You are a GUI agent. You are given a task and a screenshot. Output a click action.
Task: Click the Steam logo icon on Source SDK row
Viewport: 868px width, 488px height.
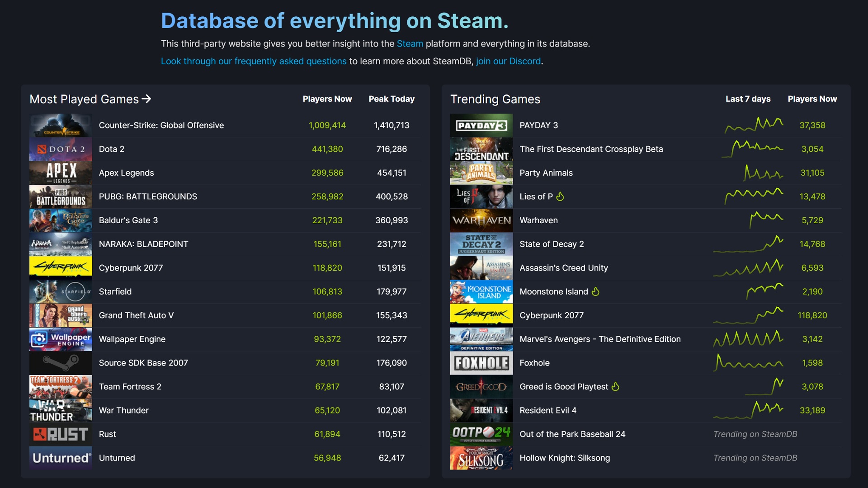(61, 363)
